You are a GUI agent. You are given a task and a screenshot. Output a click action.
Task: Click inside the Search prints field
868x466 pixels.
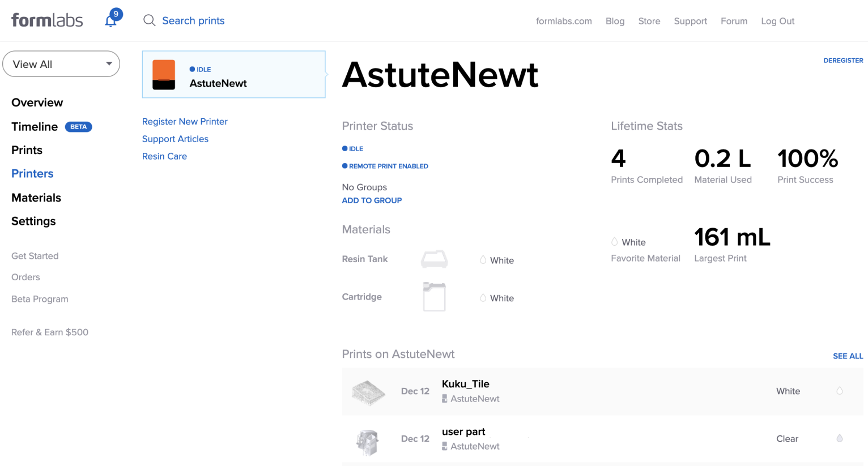(x=193, y=21)
